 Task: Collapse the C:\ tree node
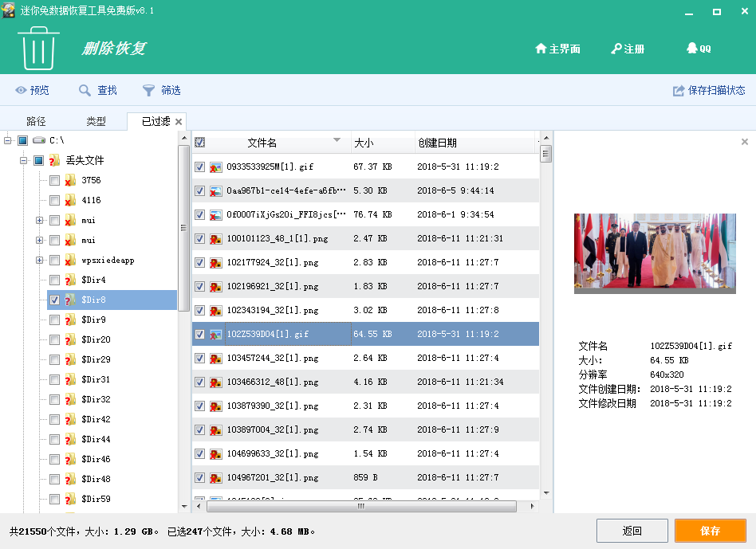7,140
